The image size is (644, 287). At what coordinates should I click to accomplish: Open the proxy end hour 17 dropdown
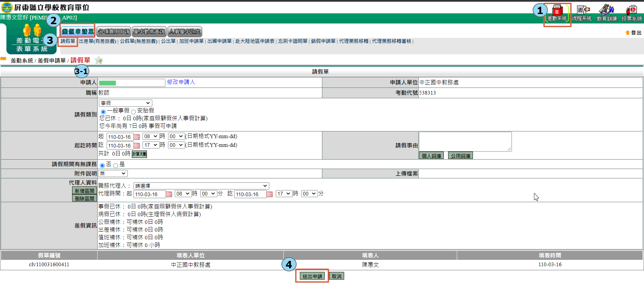click(284, 194)
